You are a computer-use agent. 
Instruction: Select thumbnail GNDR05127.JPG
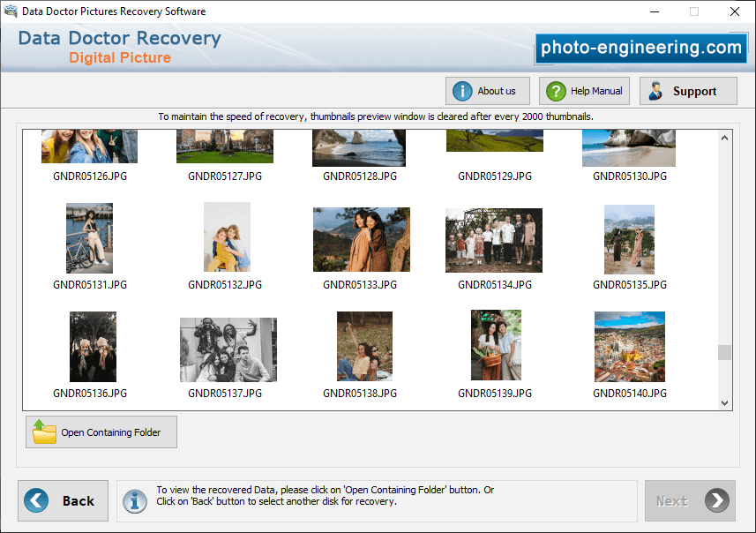[x=225, y=146]
